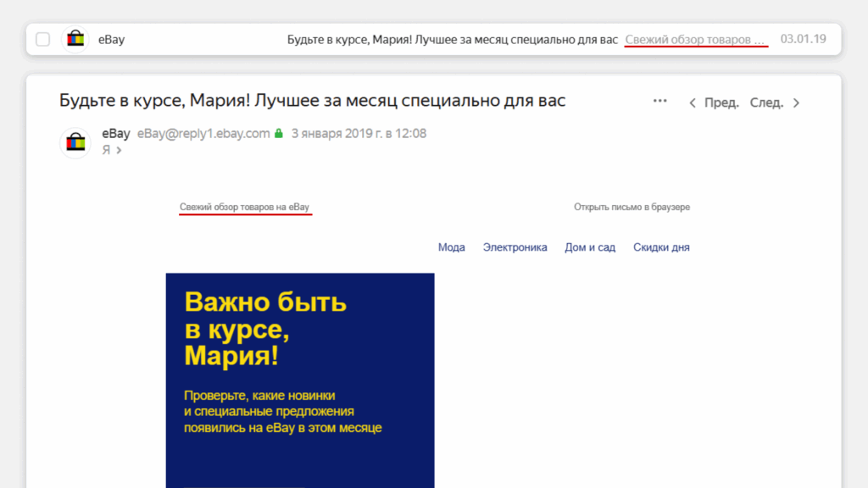Open link Свежий обзор товаров на eBay

pos(244,207)
